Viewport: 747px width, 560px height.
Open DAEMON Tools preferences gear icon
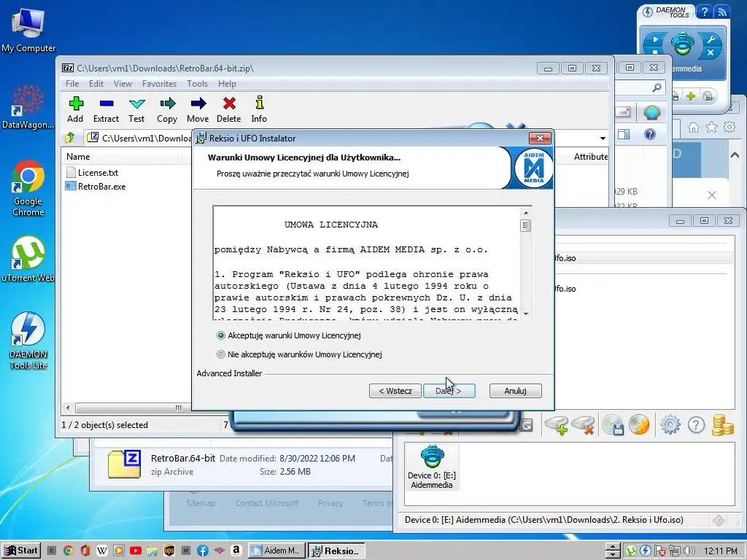pos(670,425)
